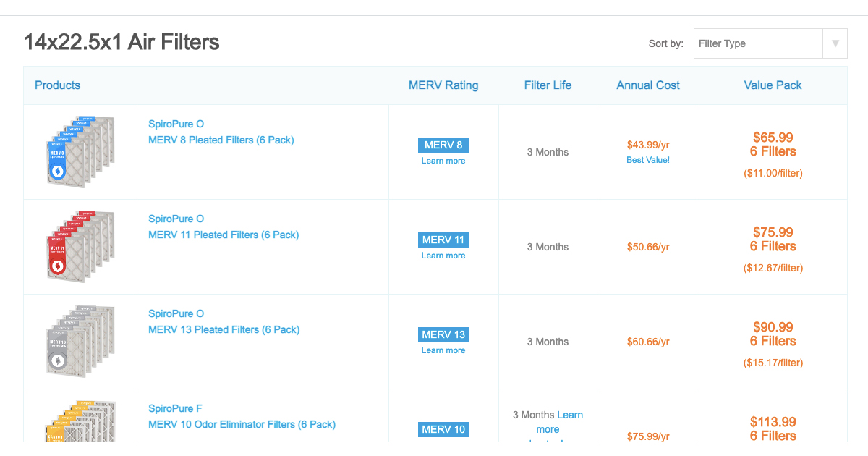Open the MERV 8 filter pack thumbnail
The width and height of the screenshot is (868, 456).
tap(80, 152)
